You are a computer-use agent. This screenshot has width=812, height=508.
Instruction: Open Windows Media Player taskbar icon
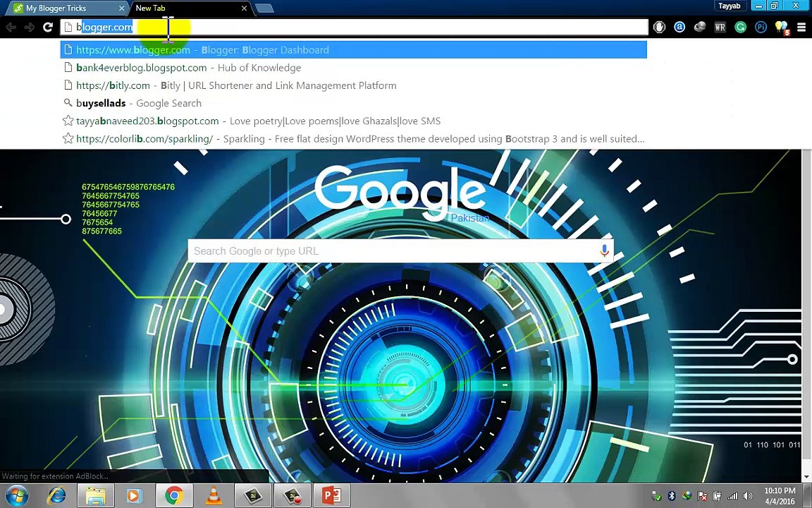pyautogui.click(x=133, y=496)
